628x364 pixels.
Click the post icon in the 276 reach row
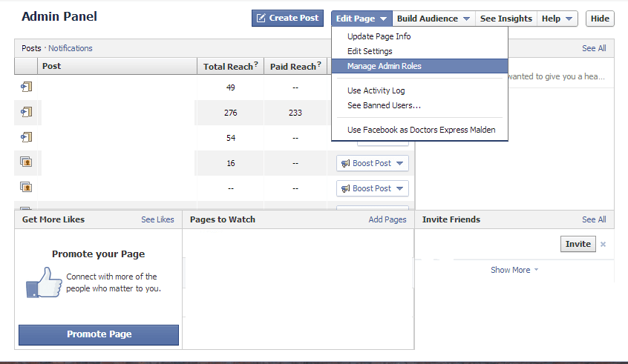click(x=26, y=112)
